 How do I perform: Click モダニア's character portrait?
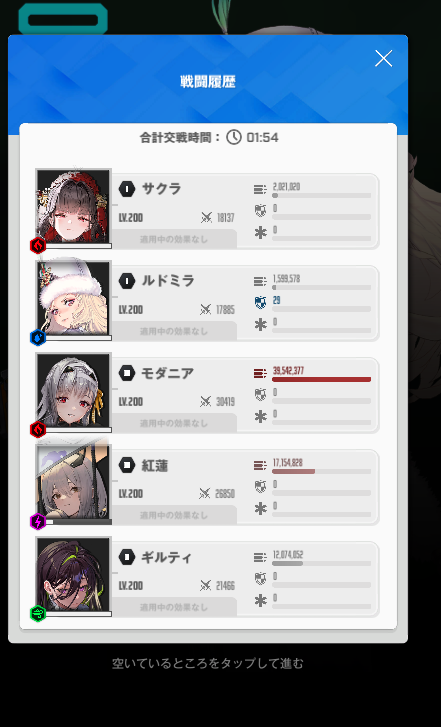tap(74, 390)
